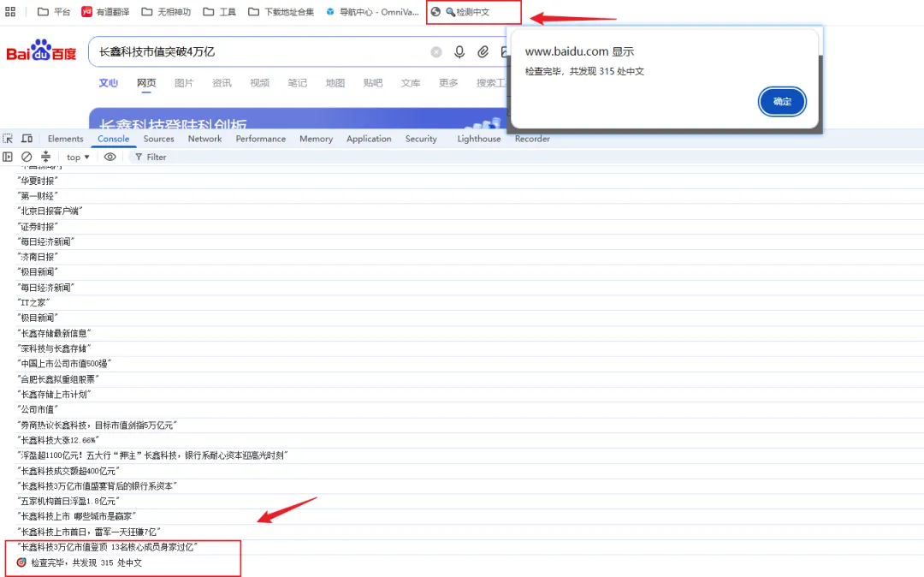
Task: Open the Application tab
Action: click(x=369, y=139)
